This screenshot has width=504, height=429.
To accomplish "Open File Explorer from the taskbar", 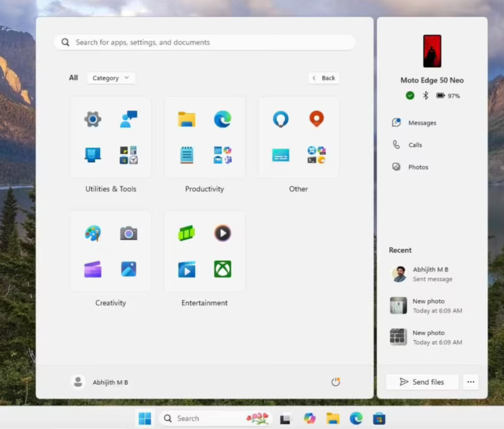I will (x=333, y=418).
